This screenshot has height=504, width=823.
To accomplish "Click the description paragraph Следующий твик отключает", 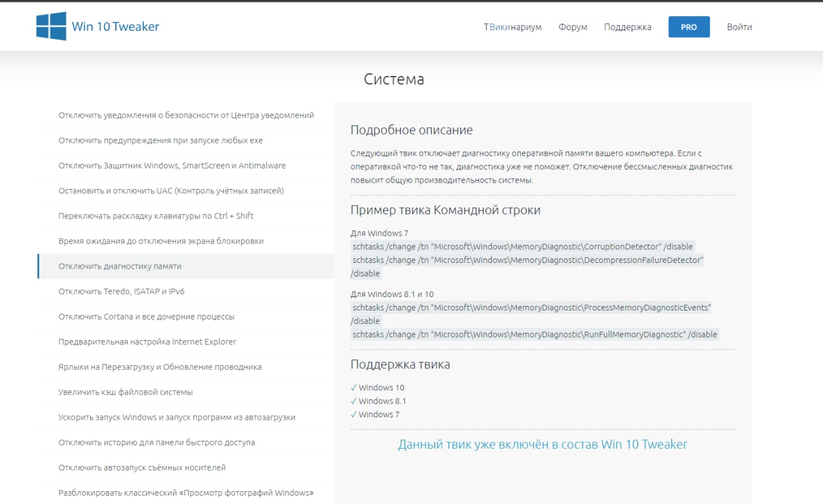I will click(542, 167).
